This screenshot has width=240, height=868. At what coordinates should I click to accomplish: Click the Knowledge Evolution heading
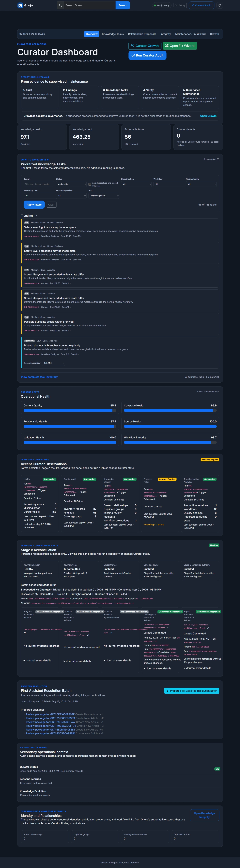pyautogui.click(x=33, y=791)
